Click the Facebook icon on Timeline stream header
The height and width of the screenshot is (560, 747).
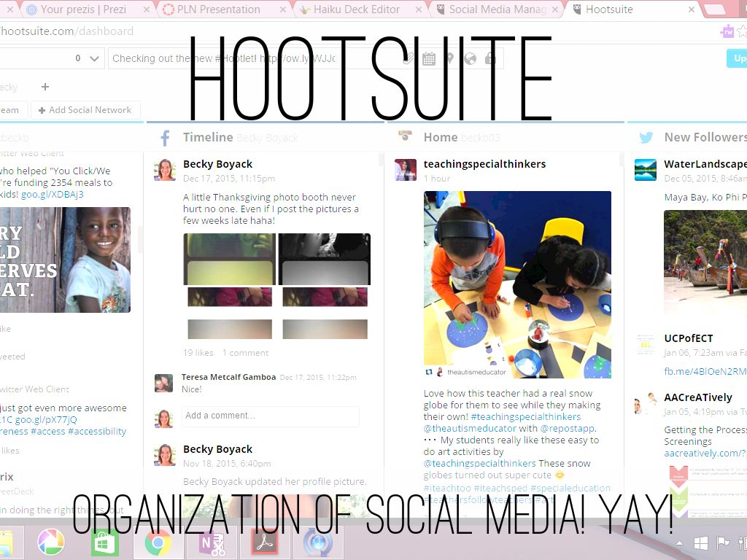click(x=166, y=138)
